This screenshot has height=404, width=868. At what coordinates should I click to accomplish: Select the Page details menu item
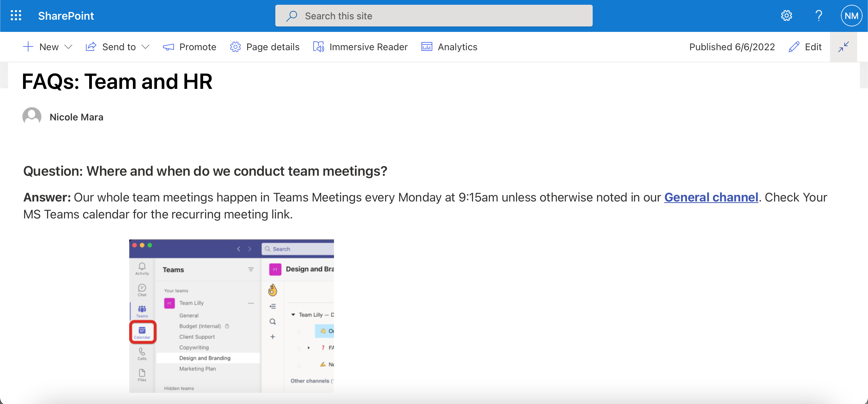273,47
